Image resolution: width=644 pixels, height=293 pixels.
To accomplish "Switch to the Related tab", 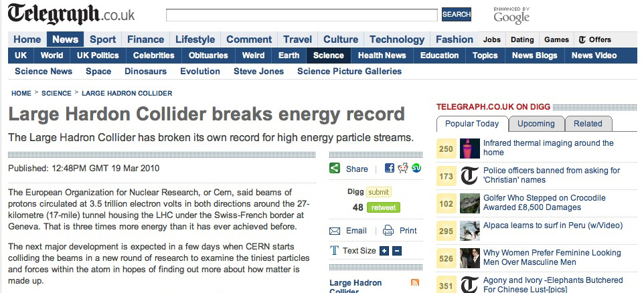I will [588, 124].
